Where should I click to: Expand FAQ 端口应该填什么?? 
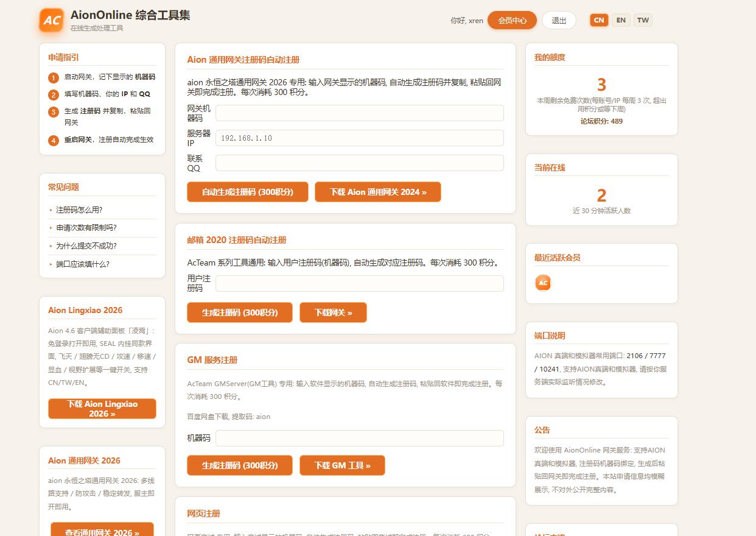pos(102,264)
